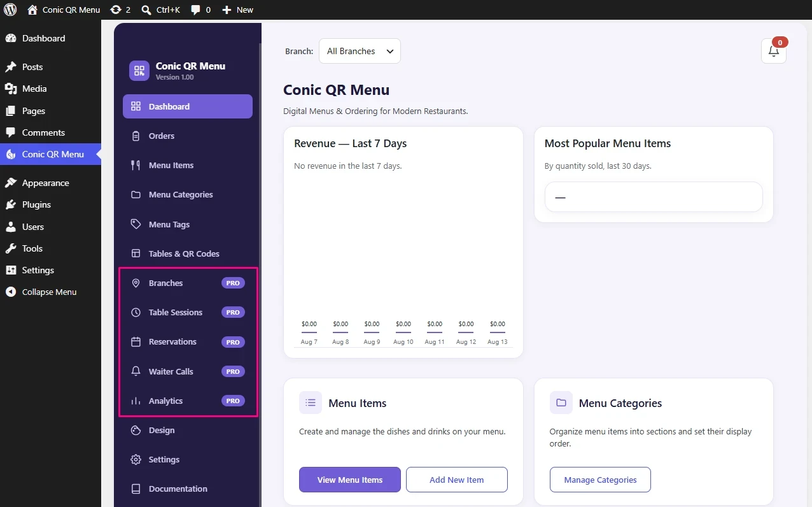Click "Most Popular Menu Items" heading
Viewport: 812px width, 507px height.
(608, 143)
